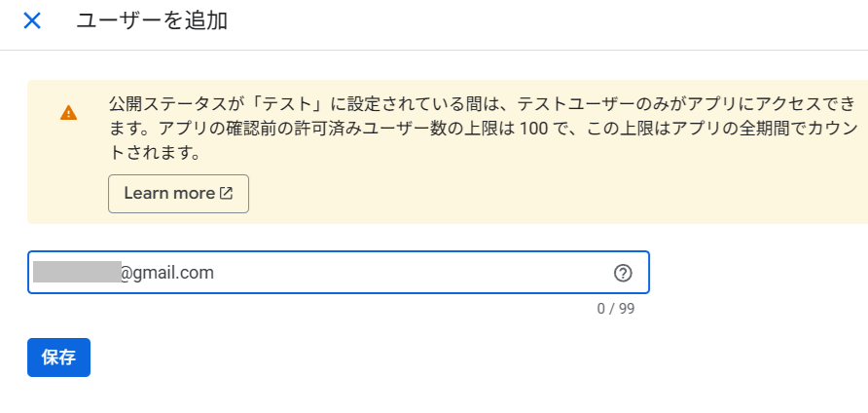
Task: Click the external link icon beside Learn more
Action: pos(227,194)
